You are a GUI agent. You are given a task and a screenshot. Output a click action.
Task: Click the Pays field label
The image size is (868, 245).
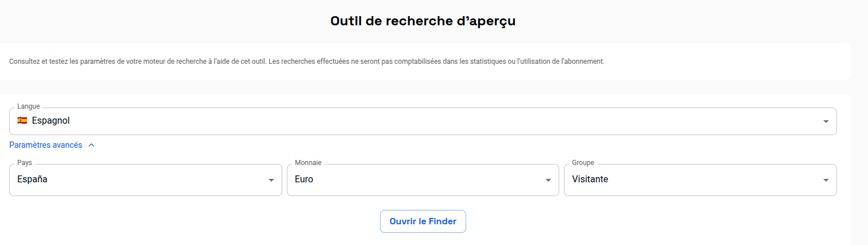[25, 163]
